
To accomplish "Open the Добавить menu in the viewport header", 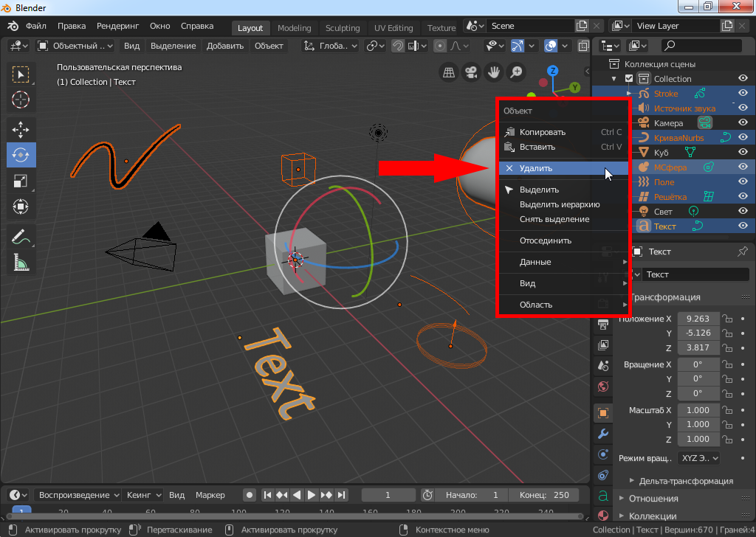I will coord(225,46).
